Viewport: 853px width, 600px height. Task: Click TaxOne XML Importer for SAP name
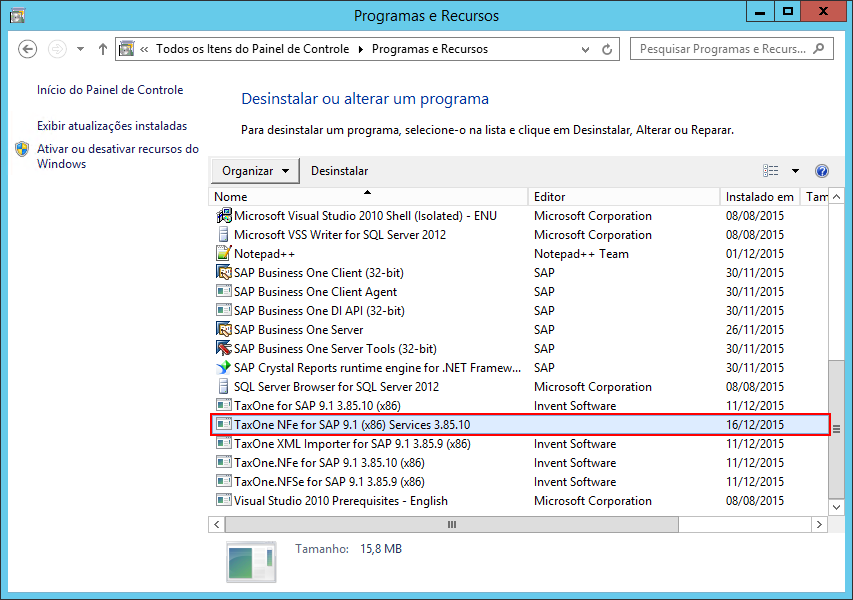[x=352, y=444]
